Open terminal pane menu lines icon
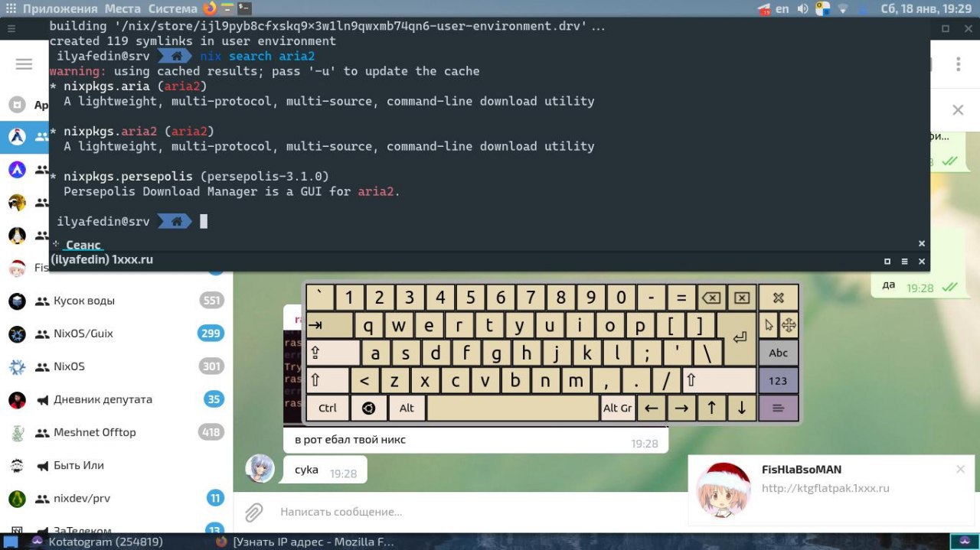 [904, 261]
